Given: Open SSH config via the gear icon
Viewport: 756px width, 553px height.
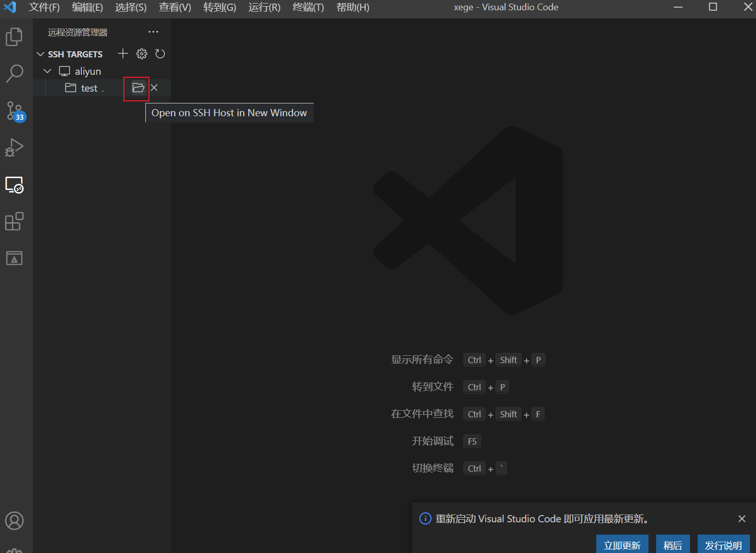Looking at the screenshot, I should [x=142, y=54].
